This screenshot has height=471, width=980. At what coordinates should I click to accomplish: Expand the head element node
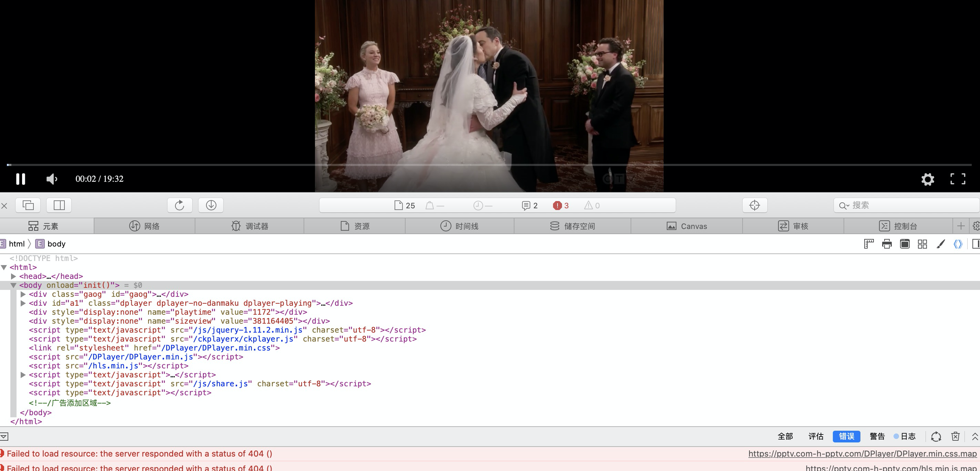click(x=13, y=276)
